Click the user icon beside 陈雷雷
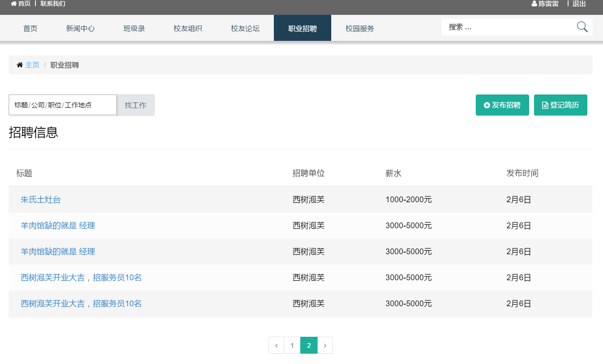Image resolution: width=603 pixels, height=364 pixels. coord(534,4)
